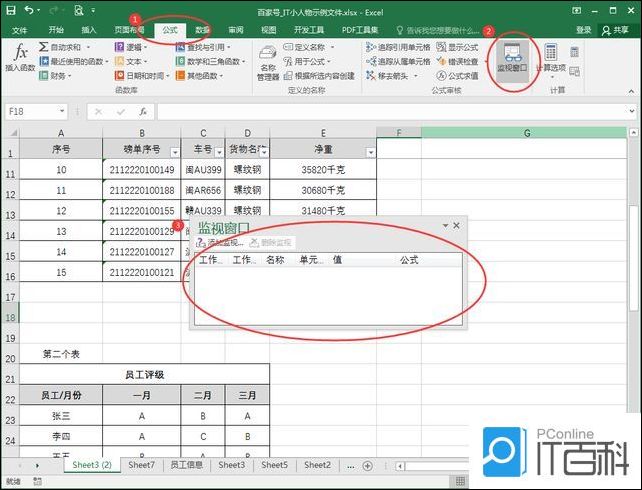This screenshot has height=490, width=642.
Task: Click the macro record icon in status bar
Action: point(37,481)
